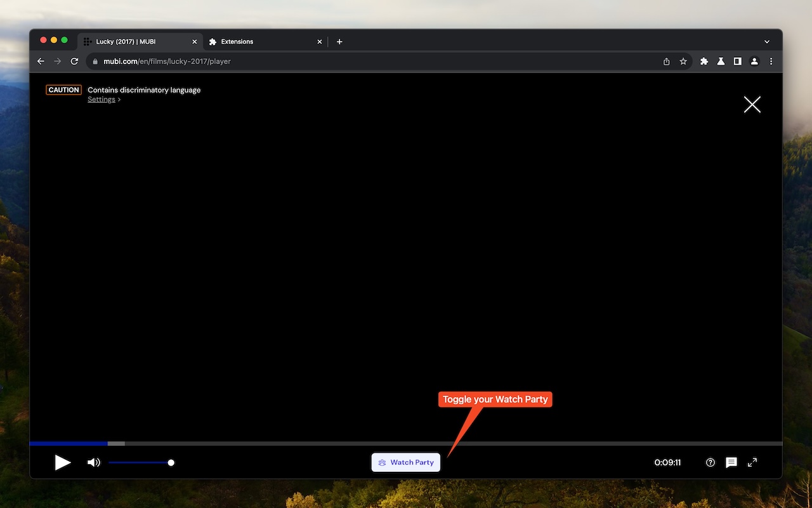Reload the MUBI page
The image size is (812, 508).
coord(74,62)
